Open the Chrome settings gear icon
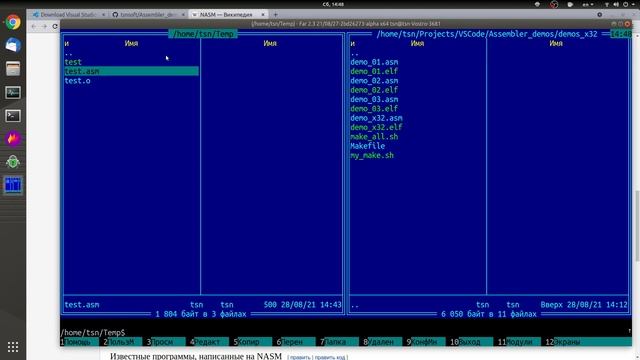Screen dimensions: 640x360 (x=599, y=14)
